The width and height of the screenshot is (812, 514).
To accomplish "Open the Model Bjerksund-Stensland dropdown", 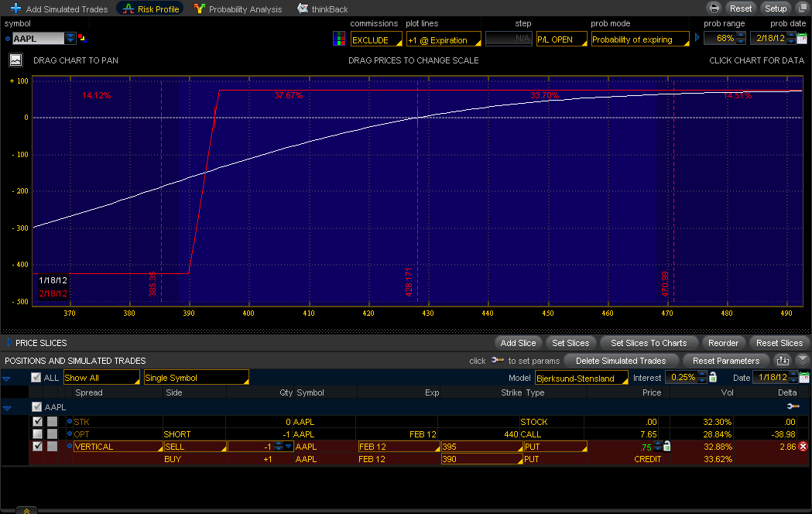I will (x=581, y=378).
